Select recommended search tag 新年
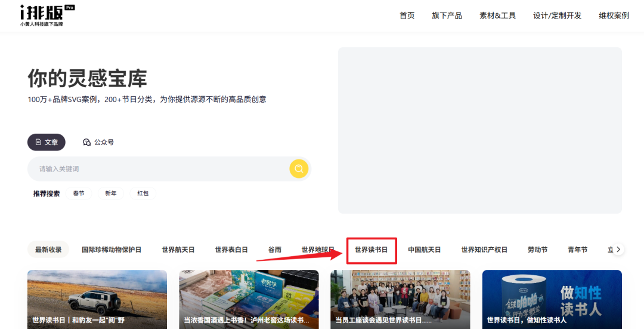 (x=111, y=193)
